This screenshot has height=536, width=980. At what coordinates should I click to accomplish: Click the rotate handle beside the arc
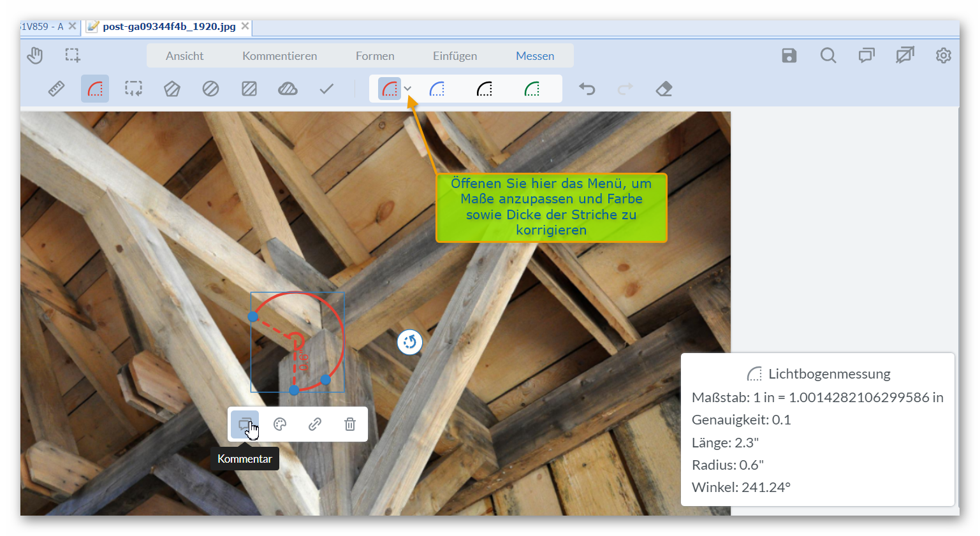click(x=409, y=342)
